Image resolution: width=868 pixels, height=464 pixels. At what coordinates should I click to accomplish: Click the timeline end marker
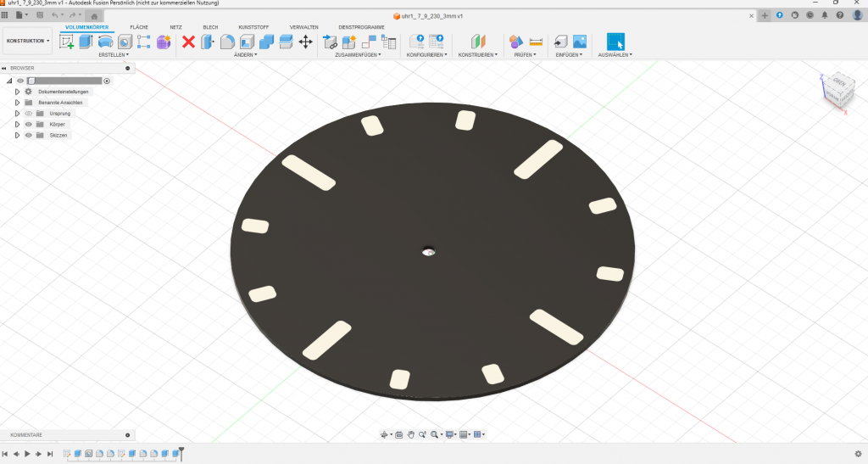click(x=181, y=455)
